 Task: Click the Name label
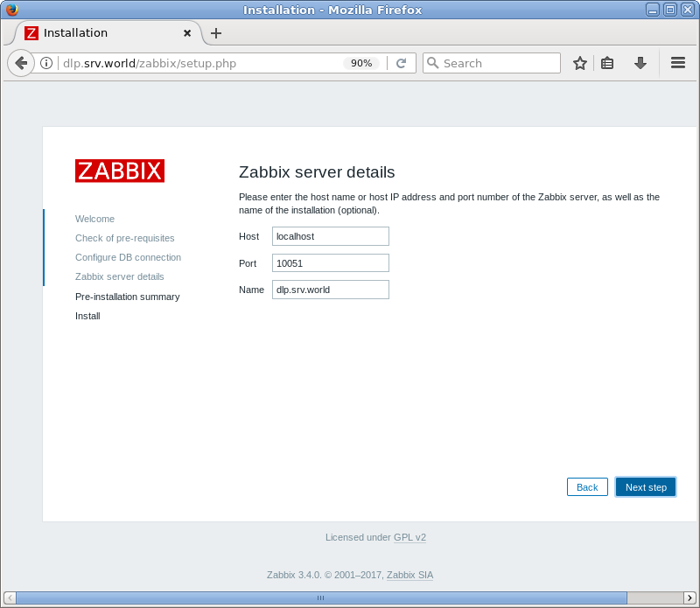(x=251, y=290)
